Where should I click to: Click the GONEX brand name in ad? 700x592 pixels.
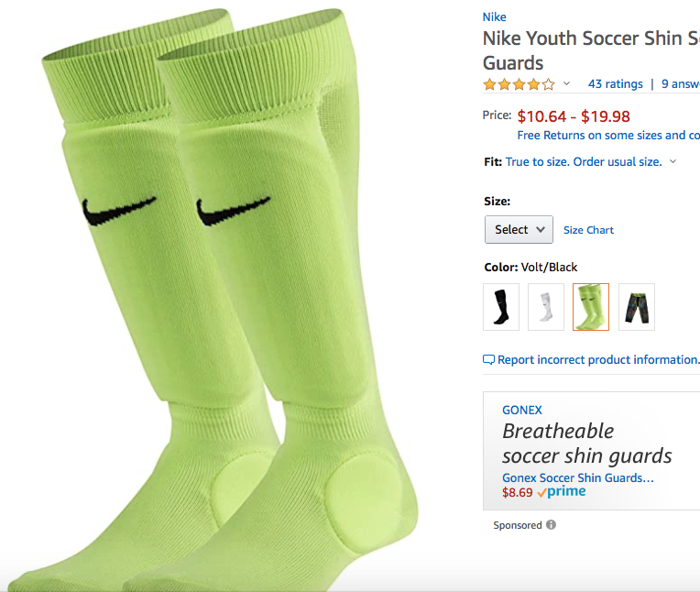pos(521,410)
